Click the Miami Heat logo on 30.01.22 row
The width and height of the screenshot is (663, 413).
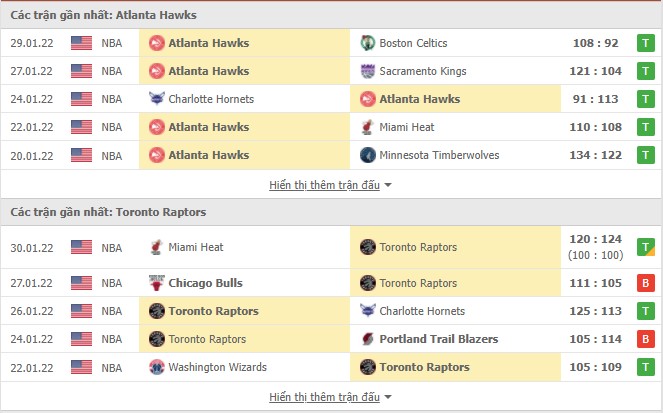(156, 247)
